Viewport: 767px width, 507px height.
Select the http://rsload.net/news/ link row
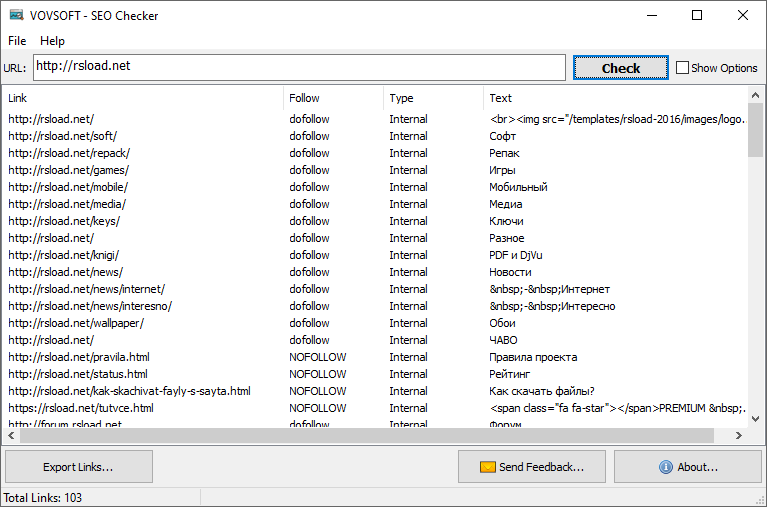click(376, 272)
